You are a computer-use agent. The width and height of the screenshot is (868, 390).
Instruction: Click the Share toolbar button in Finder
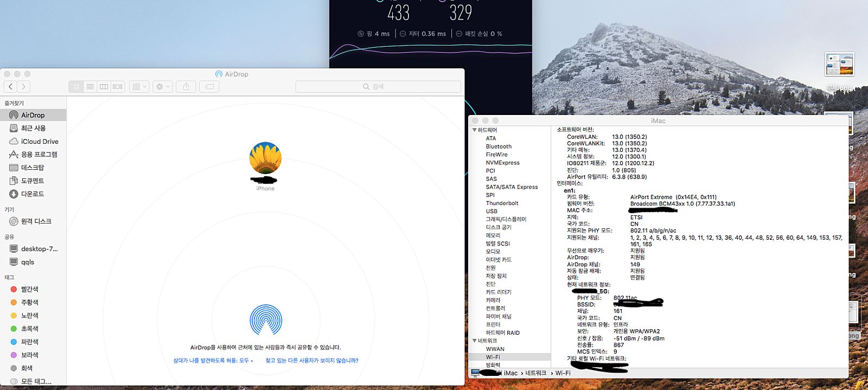click(x=186, y=86)
